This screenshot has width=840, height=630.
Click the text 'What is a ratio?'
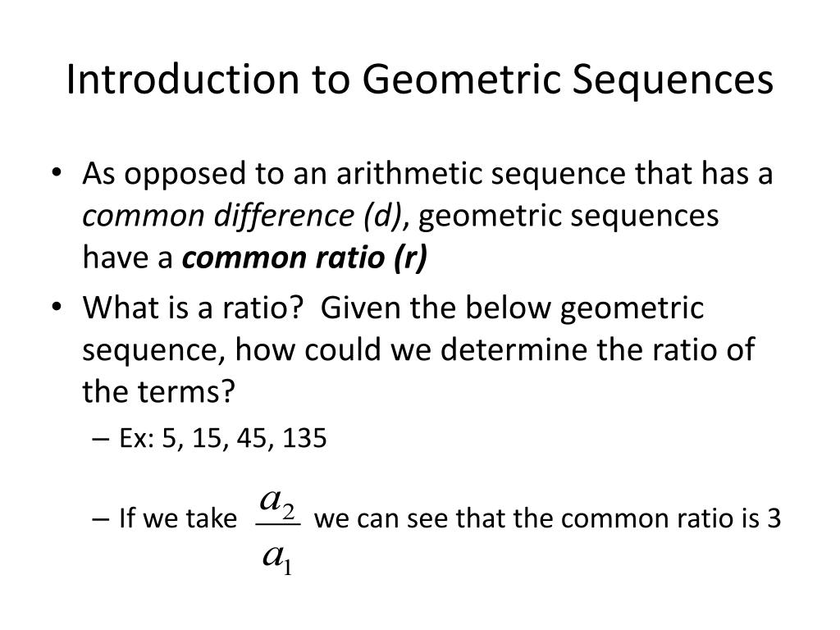193,308
